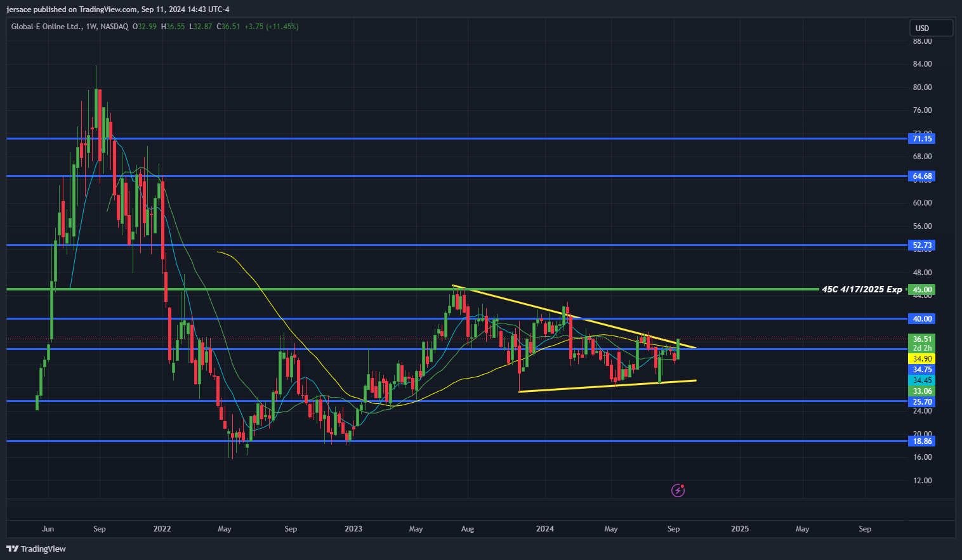This screenshot has width=962, height=560.
Task: Click the purple lightning earnings marker icon
Action: (678, 490)
